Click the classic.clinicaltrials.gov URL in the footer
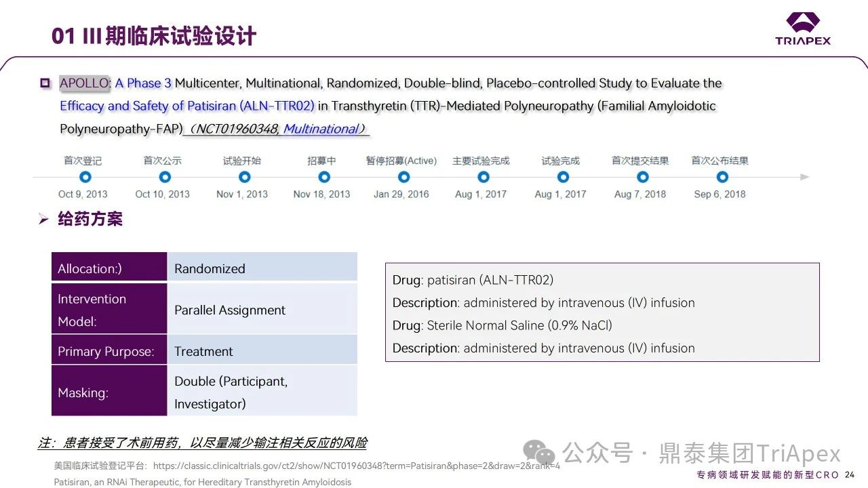Image resolution: width=868 pixels, height=488 pixels. click(x=356, y=466)
